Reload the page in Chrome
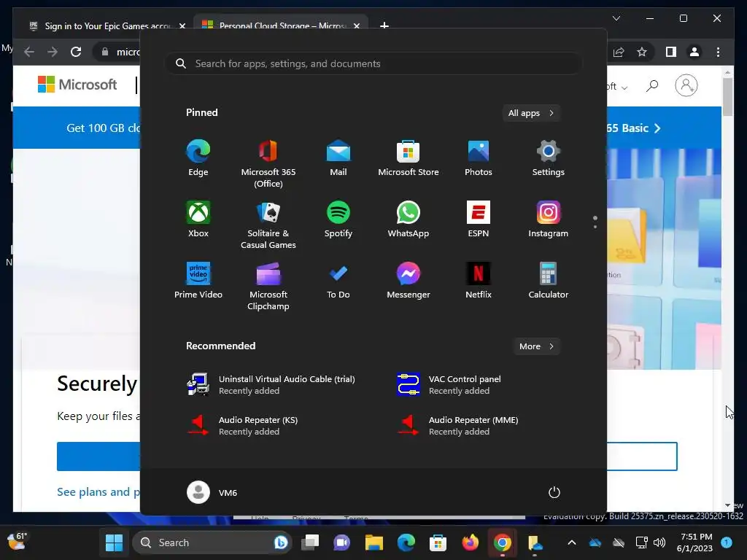This screenshot has height=560, width=747. point(76,52)
